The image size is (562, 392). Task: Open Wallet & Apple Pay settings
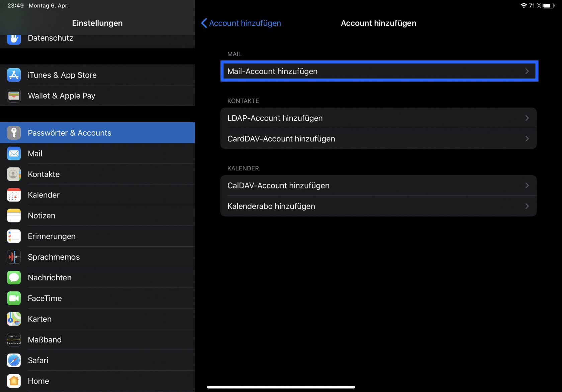tap(97, 96)
